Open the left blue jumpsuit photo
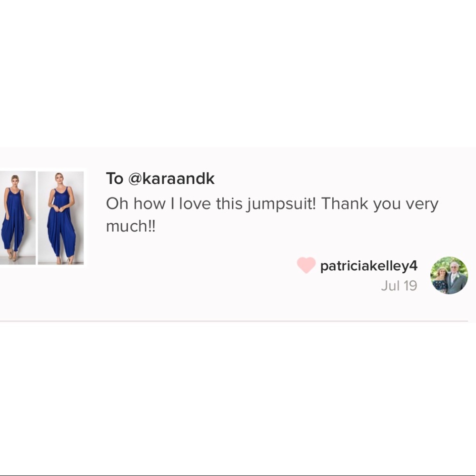 [18, 218]
